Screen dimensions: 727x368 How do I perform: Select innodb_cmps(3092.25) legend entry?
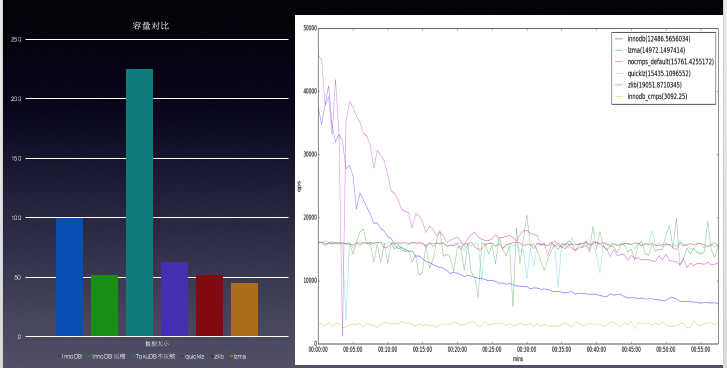[657, 96]
